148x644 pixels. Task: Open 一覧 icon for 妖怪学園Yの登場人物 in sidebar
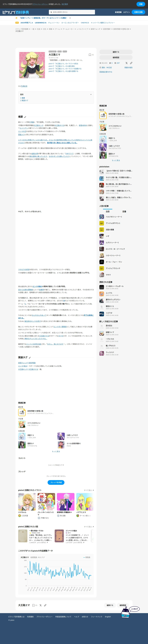coord(103,115)
